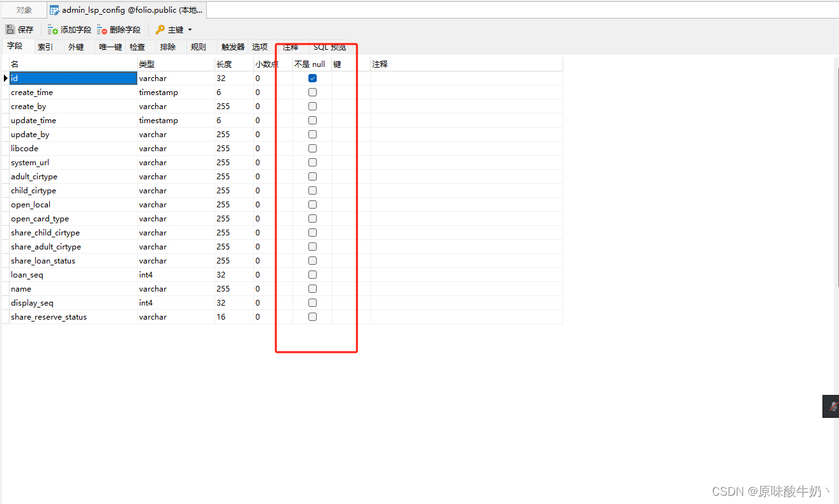Toggle Not Null checkbox for libcode
This screenshot has width=839, height=504.
click(x=312, y=148)
